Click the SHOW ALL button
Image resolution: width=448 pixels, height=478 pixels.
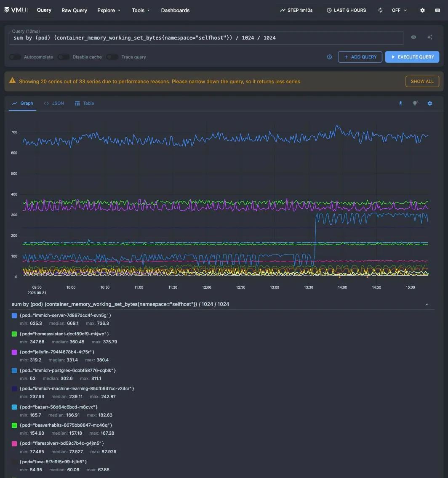point(422,81)
